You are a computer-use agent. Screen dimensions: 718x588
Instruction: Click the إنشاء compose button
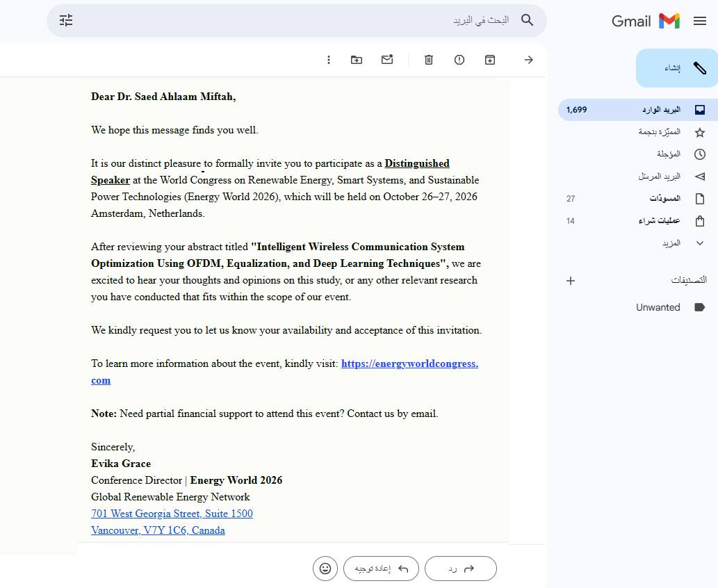(676, 68)
